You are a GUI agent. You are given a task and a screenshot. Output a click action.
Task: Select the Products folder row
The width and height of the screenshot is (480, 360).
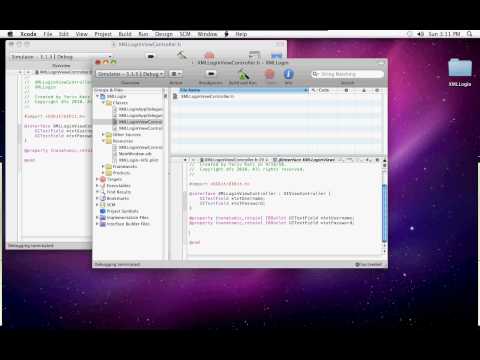128,173
